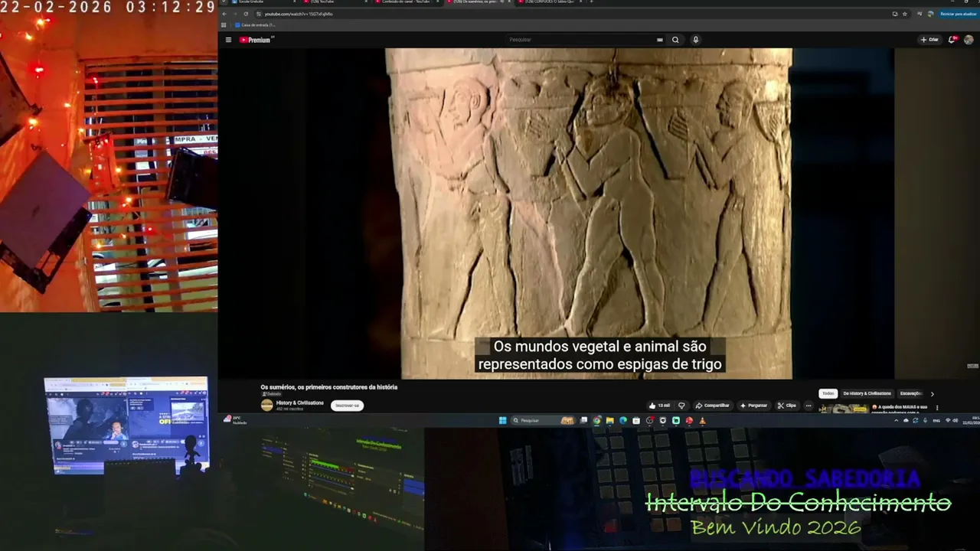
Task: Open YouTube notifications bell
Action: (952, 40)
